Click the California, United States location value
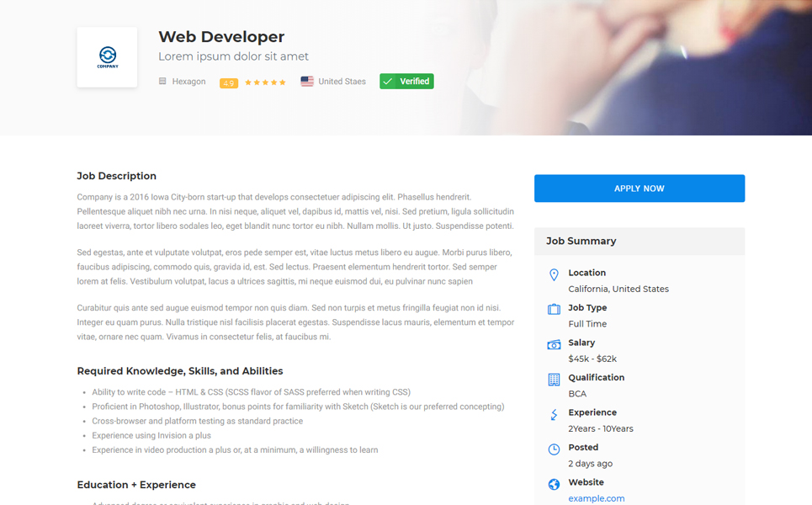The height and width of the screenshot is (505, 812). (x=618, y=289)
